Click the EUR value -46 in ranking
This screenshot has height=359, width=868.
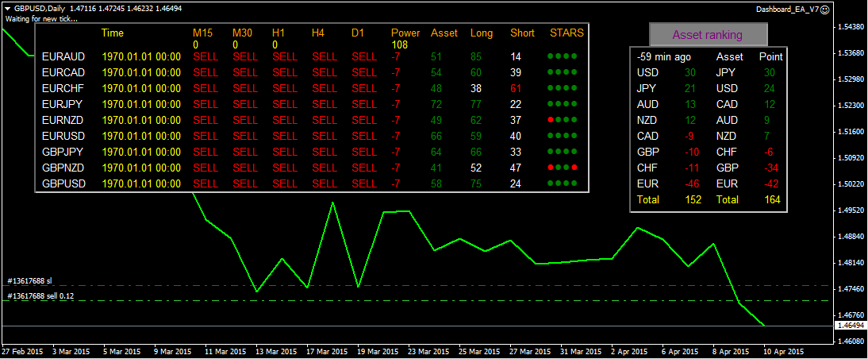pos(693,184)
